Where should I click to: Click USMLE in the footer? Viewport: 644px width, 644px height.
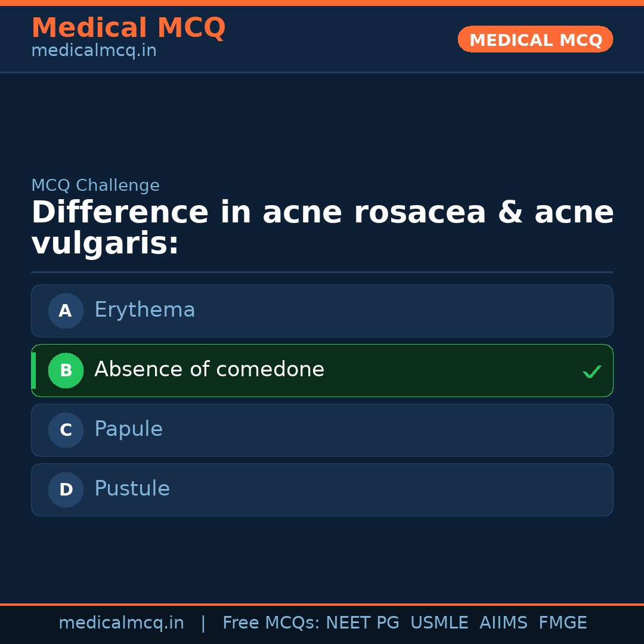point(439,623)
